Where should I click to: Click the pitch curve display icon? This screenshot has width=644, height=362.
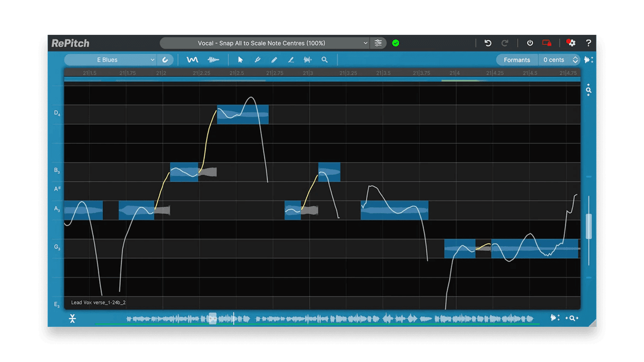pos(192,60)
